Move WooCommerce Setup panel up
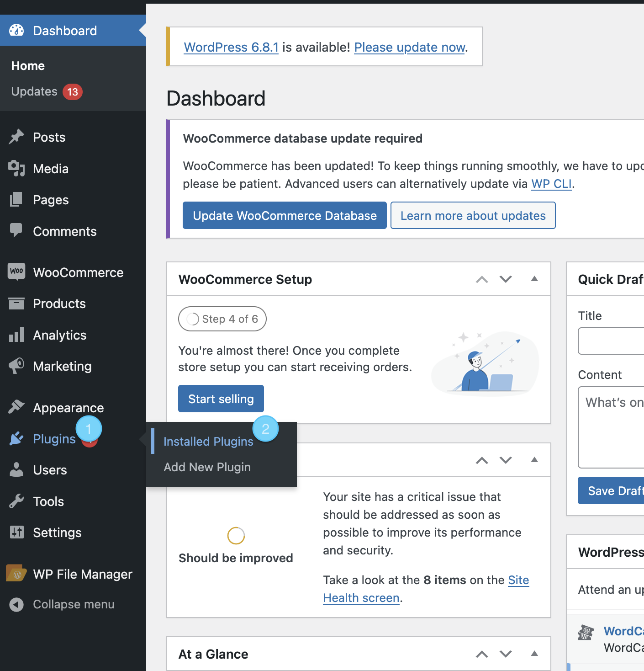This screenshot has width=644, height=671. (482, 279)
